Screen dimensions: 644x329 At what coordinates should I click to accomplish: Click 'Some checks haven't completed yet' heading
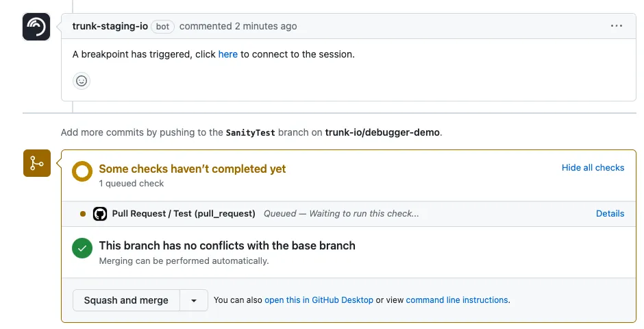click(x=193, y=169)
